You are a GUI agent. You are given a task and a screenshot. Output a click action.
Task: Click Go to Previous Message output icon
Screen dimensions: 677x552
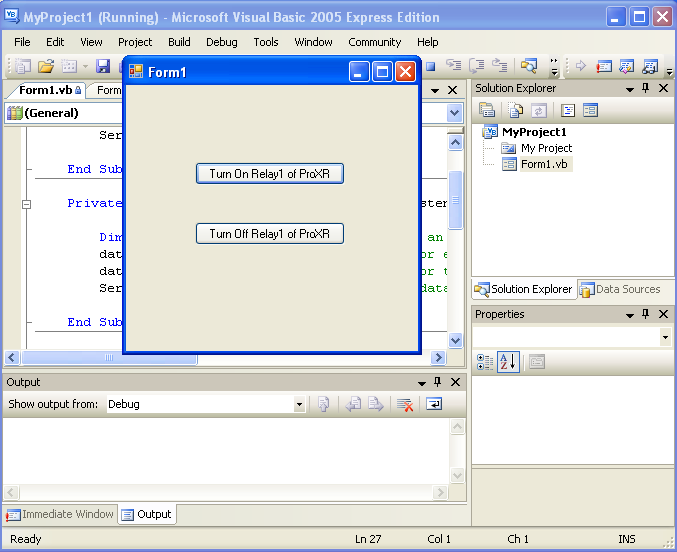pos(353,404)
